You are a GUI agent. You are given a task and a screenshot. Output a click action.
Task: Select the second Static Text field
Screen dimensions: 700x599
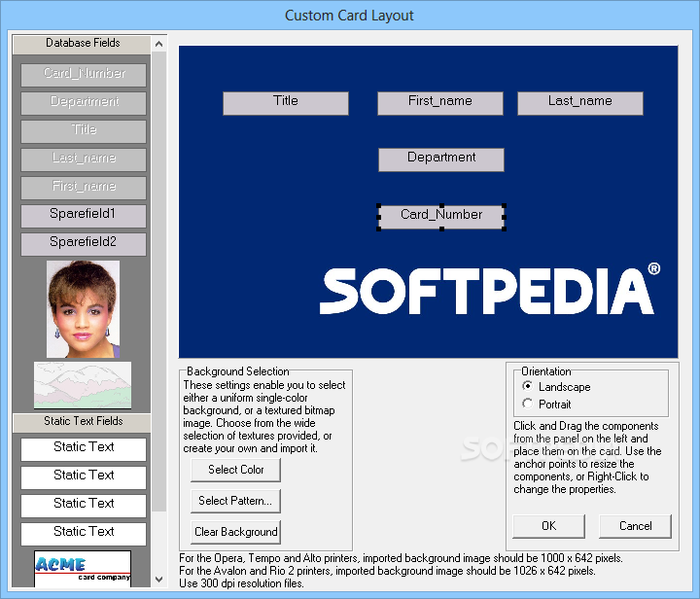84,477
